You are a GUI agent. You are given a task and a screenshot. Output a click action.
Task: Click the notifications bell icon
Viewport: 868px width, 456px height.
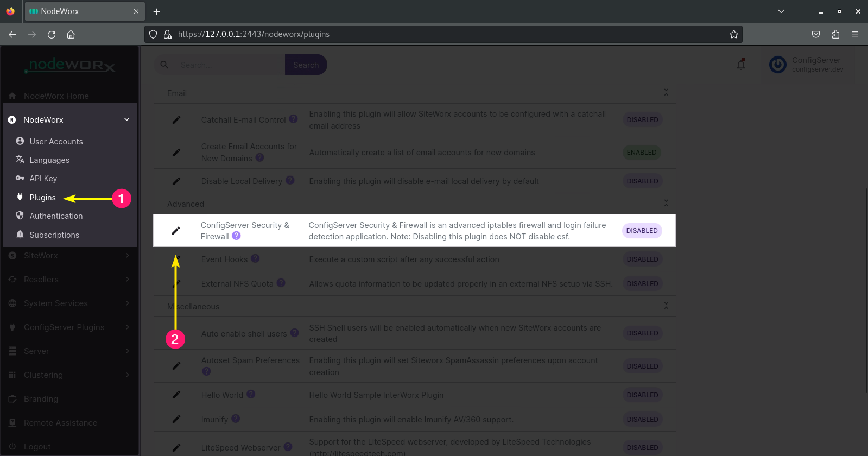click(741, 65)
